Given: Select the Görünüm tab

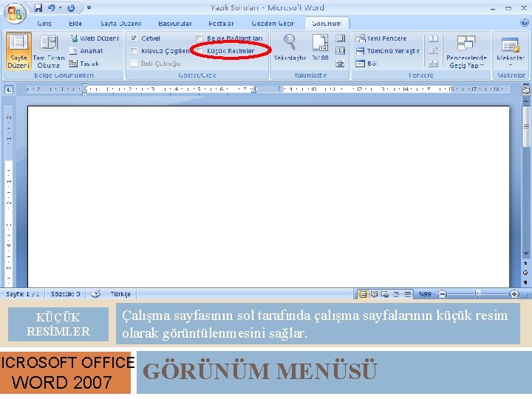Looking at the screenshot, I should [x=327, y=24].
